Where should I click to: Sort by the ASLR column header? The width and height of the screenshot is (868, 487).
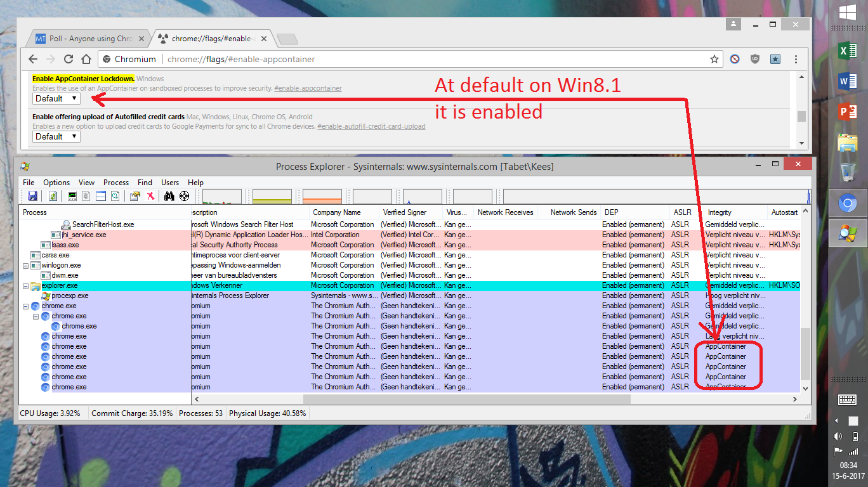pos(686,212)
